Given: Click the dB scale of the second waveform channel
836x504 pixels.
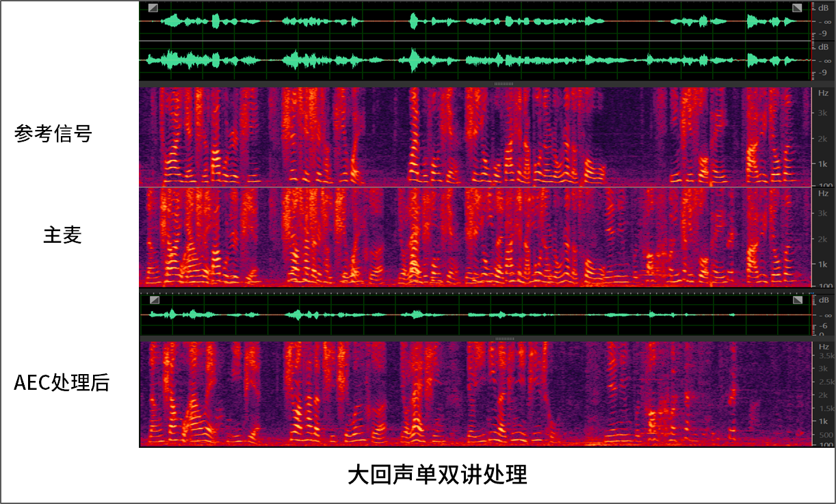Looking at the screenshot, I should 822,60.
